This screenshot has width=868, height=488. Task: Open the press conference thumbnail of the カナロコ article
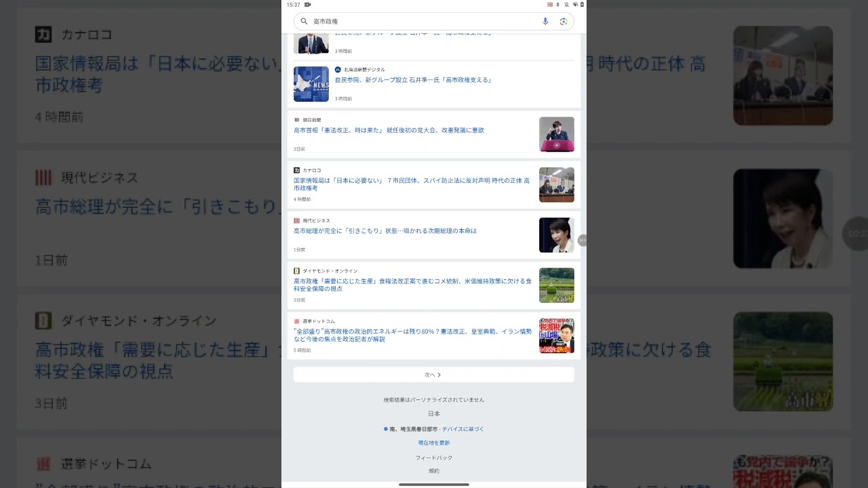pyautogui.click(x=557, y=184)
